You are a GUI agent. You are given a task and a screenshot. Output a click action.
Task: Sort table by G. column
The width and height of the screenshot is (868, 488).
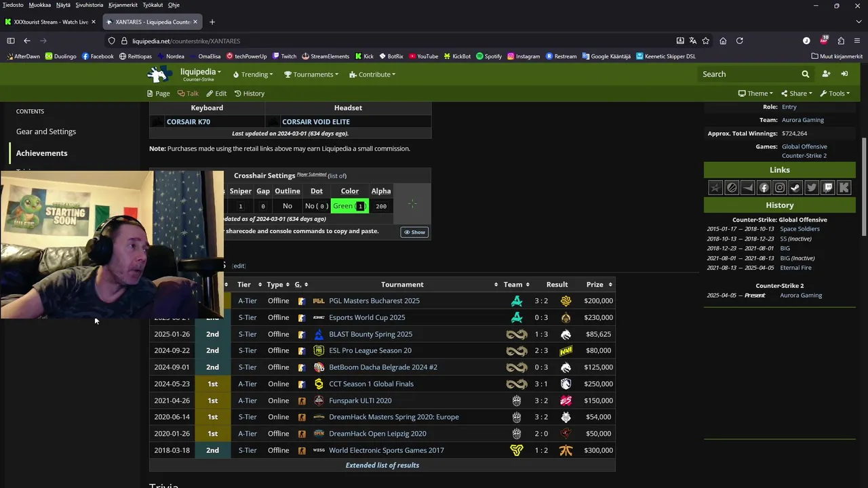pyautogui.click(x=302, y=285)
